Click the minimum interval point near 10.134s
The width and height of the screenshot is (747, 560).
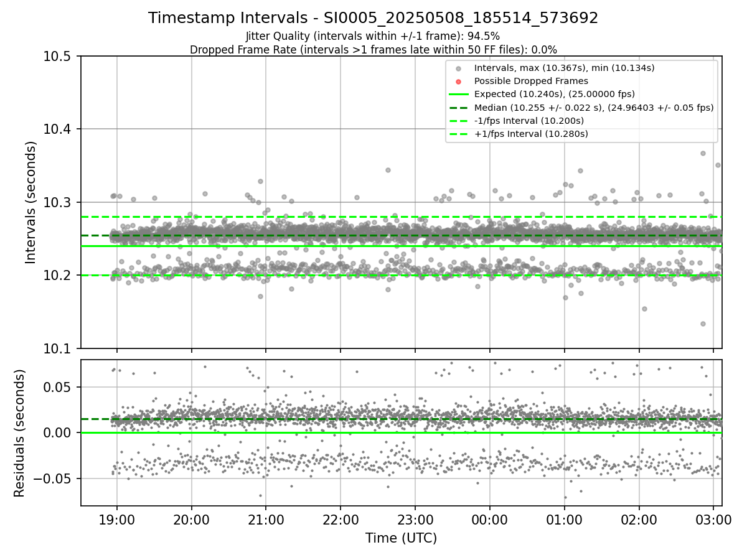click(x=703, y=324)
